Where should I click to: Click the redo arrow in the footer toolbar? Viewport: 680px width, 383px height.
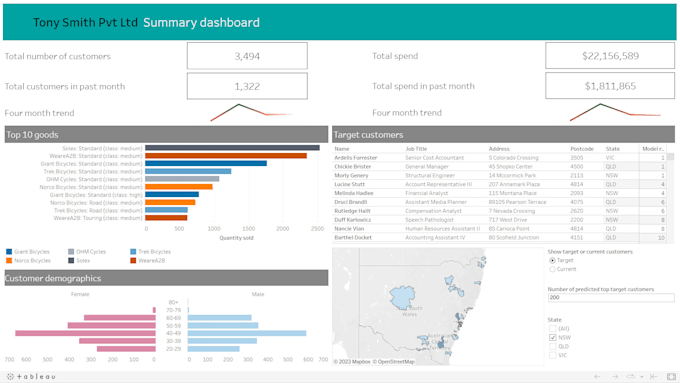pos(615,376)
